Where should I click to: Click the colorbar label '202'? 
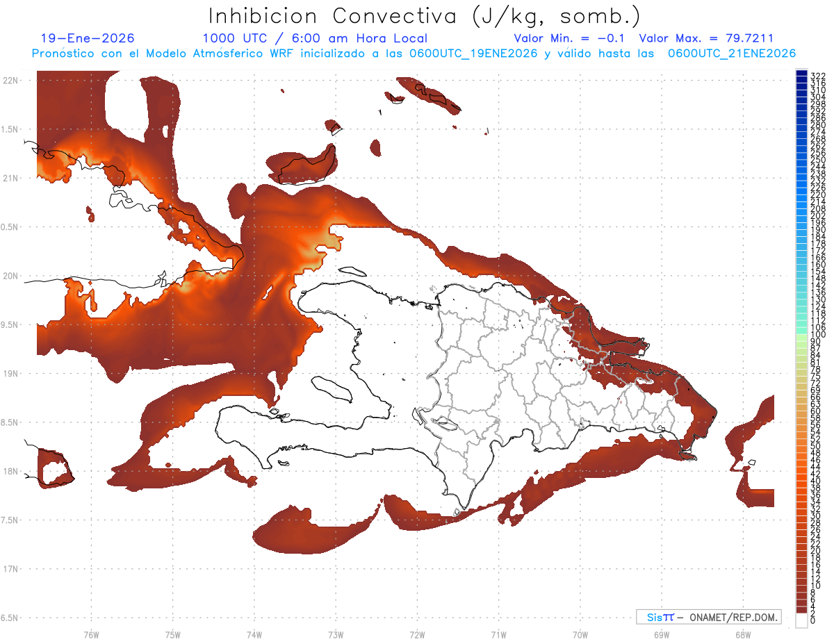tap(817, 215)
